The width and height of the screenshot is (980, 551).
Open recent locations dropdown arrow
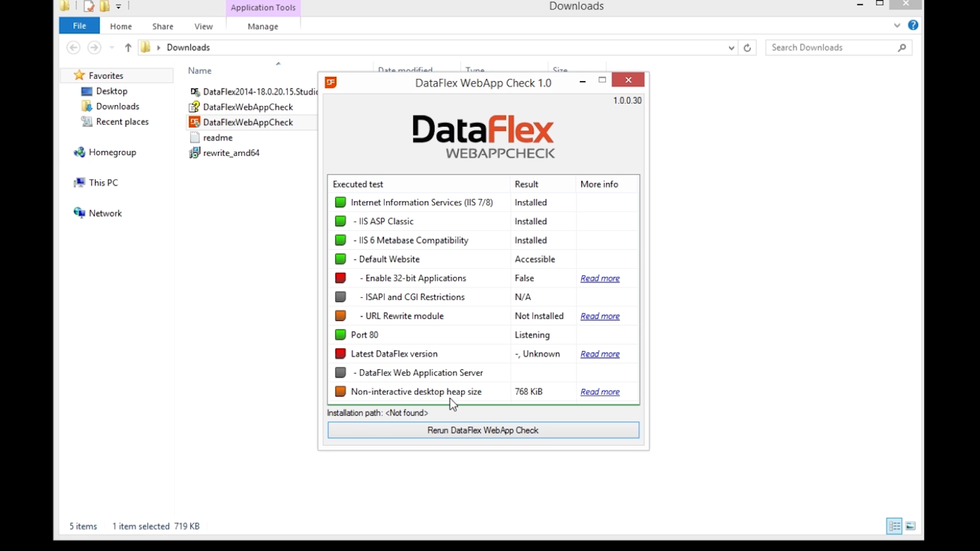pyautogui.click(x=112, y=47)
